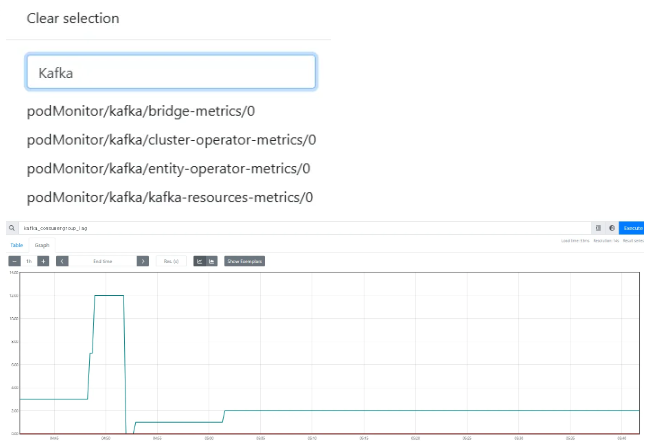Click the Show Exemplars button
Screen dimensions: 651x441
tap(245, 261)
